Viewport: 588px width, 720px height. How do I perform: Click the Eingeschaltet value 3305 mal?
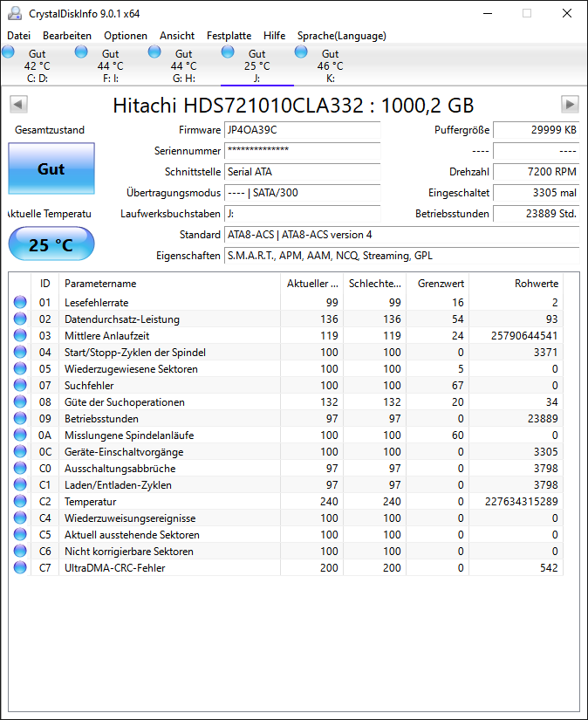(537, 193)
